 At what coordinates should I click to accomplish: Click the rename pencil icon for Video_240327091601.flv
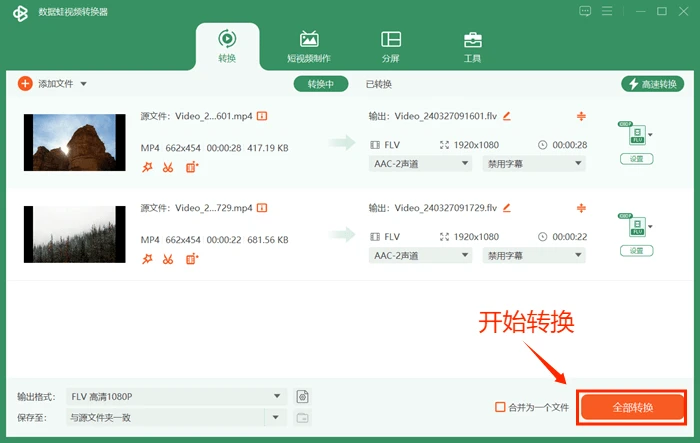(507, 116)
